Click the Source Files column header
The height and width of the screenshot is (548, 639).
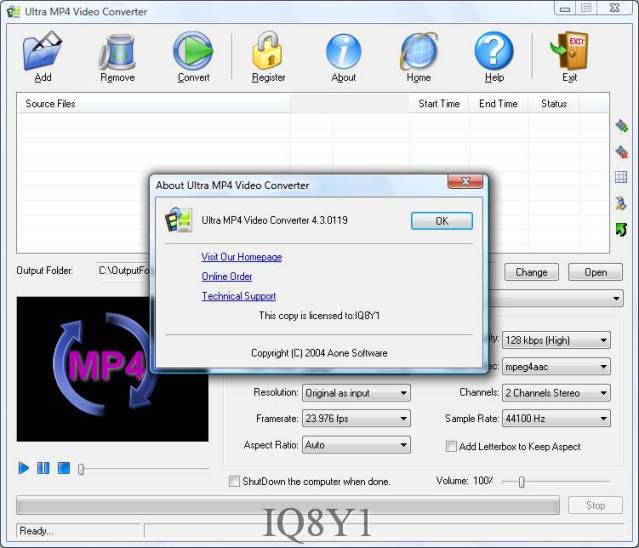click(x=153, y=104)
